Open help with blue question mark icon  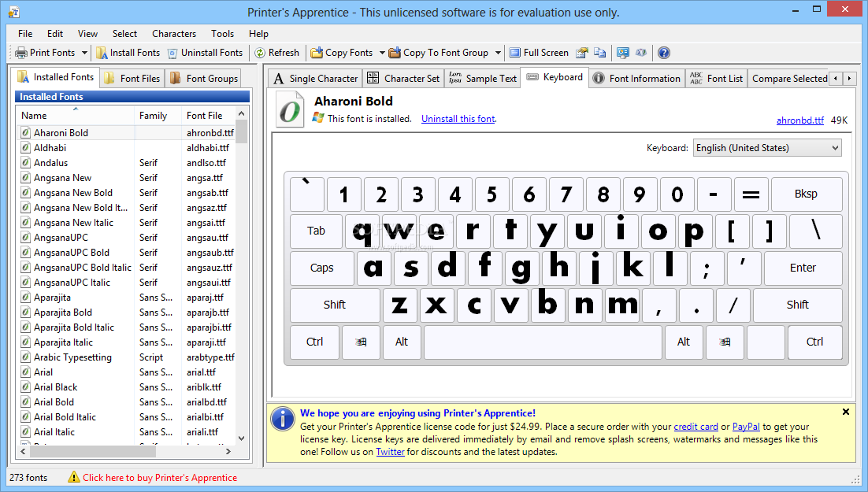(x=664, y=53)
